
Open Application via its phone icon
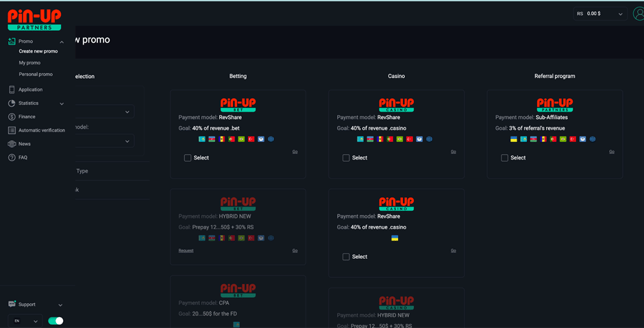tap(12, 90)
